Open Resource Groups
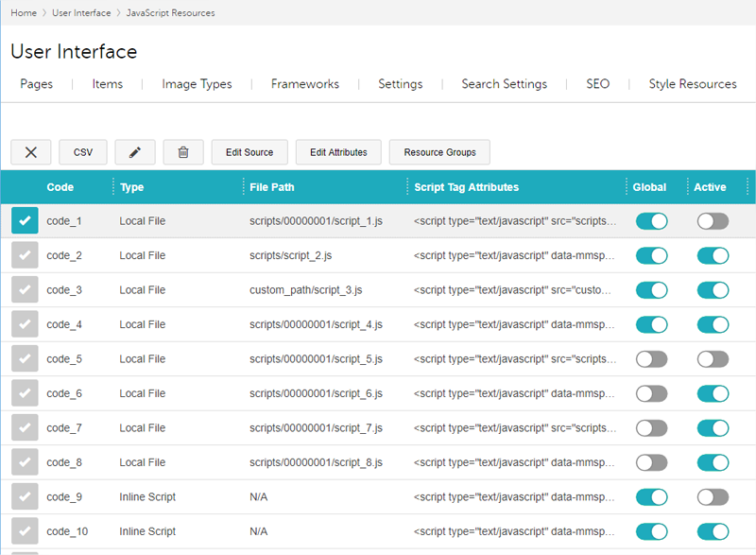This screenshot has height=555, width=756. point(439,152)
